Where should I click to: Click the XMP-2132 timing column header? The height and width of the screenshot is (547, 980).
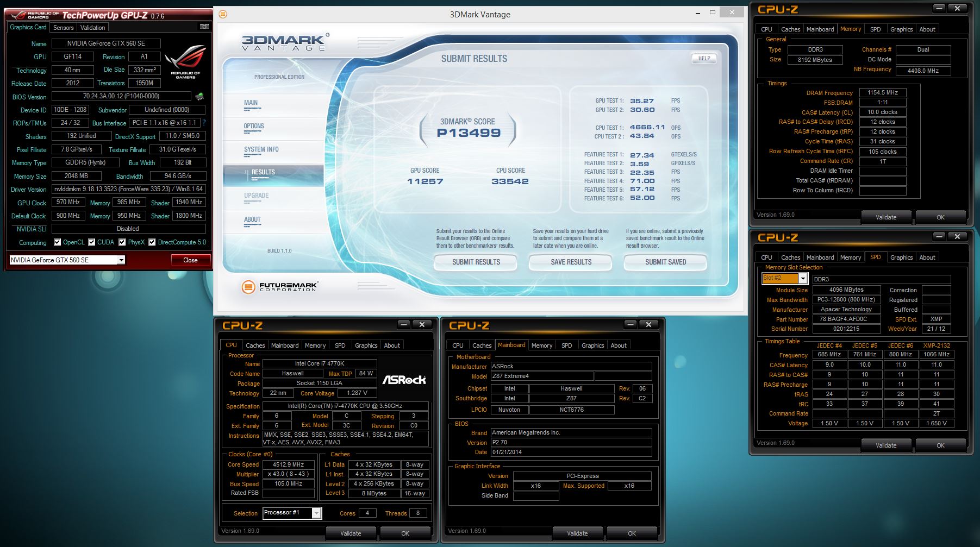937,345
